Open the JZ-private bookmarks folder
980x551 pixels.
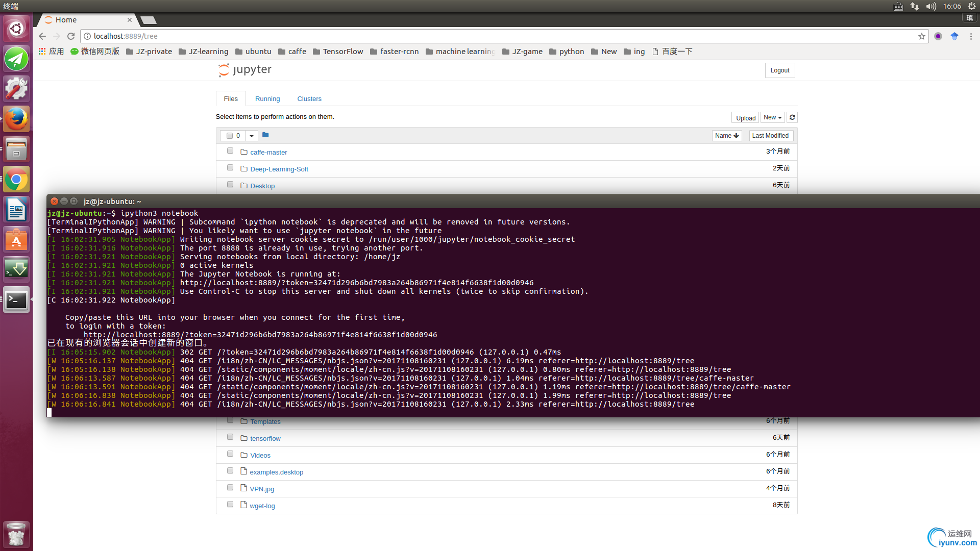[149, 52]
